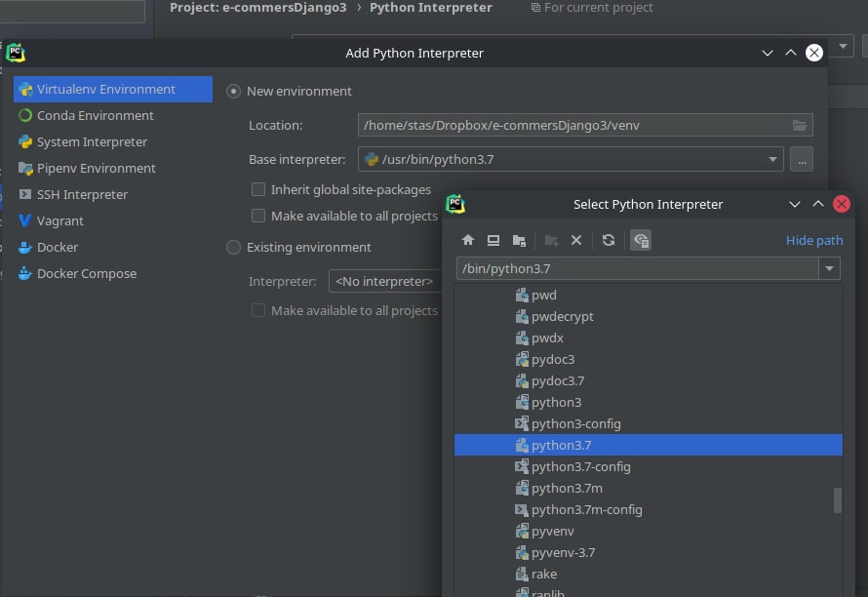Select Conda Environment option

[95, 115]
